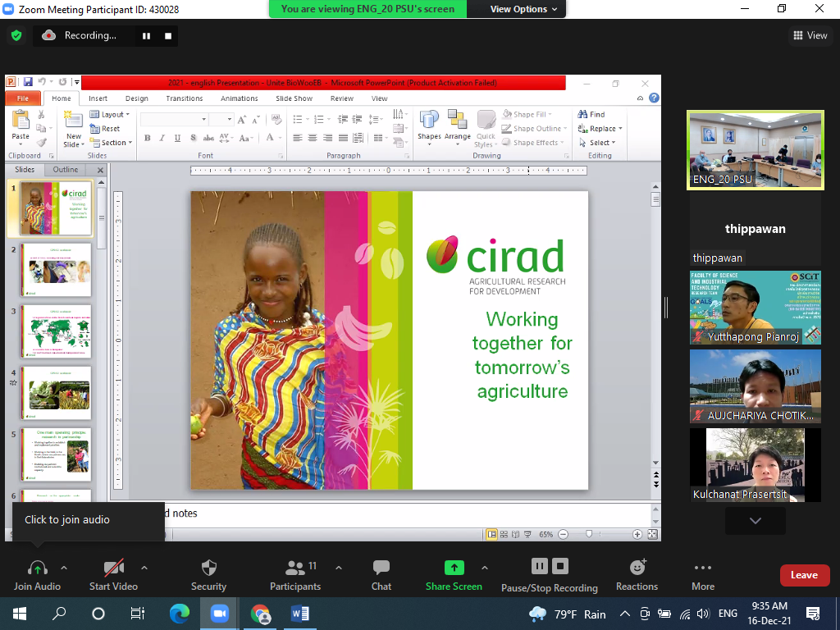Viewport: 840px width, 630px height.
Task: Open the Arrange menu
Action: [x=458, y=127]
